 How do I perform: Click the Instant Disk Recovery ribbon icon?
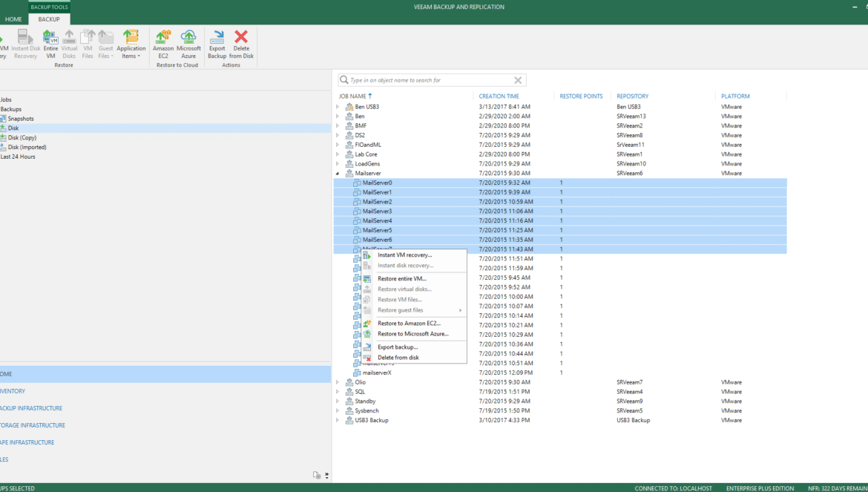click(x=25, y=45)
